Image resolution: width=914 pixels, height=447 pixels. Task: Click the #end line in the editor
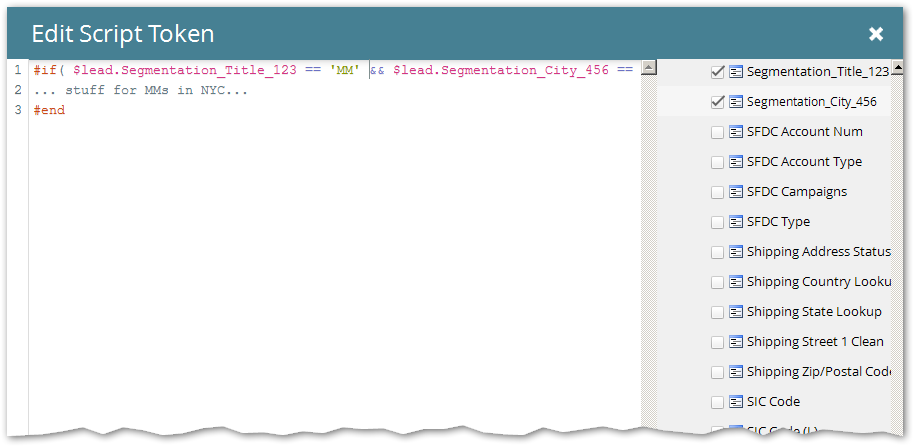(x=49, y=110)
